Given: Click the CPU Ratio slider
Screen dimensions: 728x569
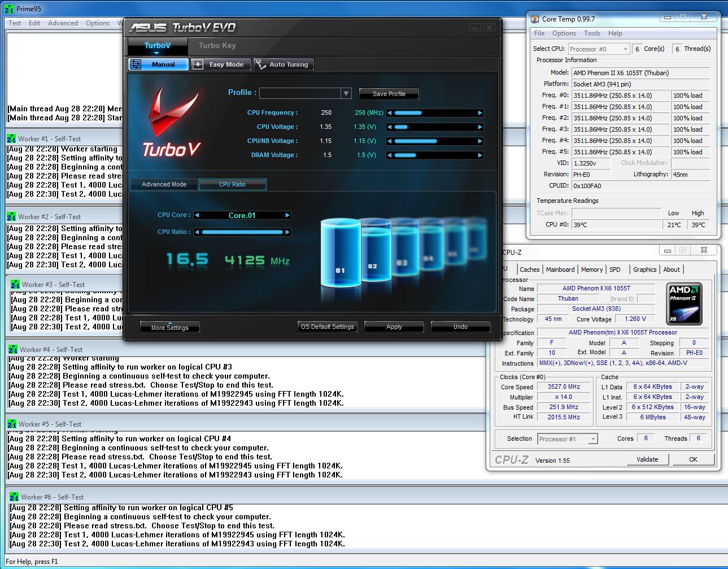Looking at the screenshot, I should tap(242, 232).
